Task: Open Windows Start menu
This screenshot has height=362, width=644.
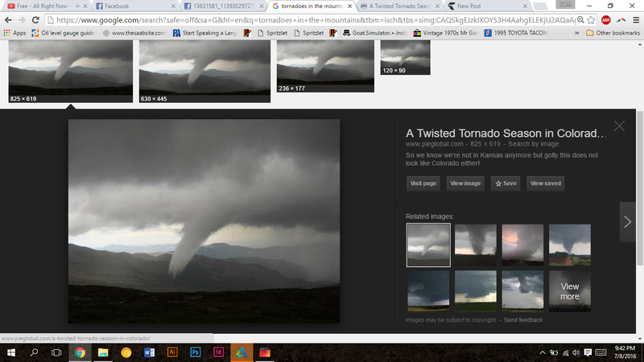Action: point(11,352)
